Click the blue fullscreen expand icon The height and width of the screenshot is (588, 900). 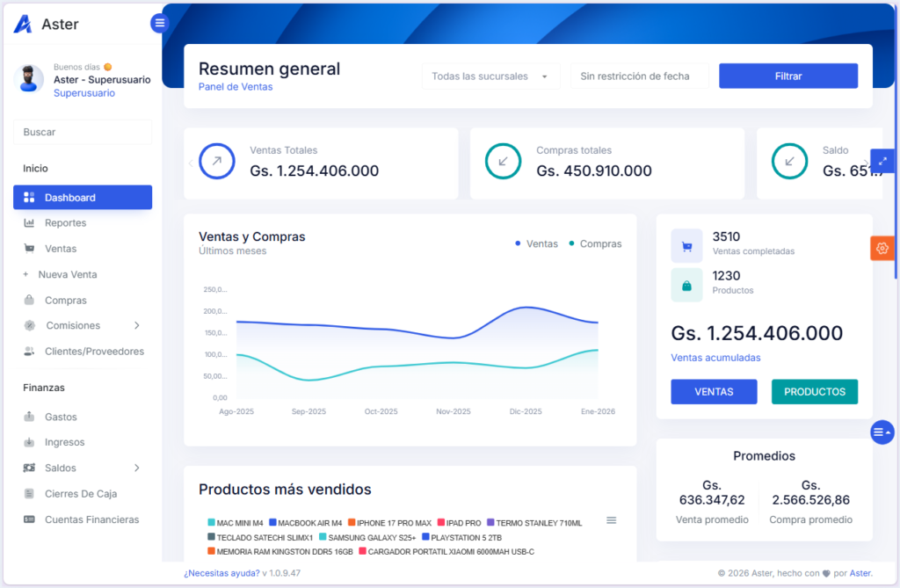(x=882, y=161)
